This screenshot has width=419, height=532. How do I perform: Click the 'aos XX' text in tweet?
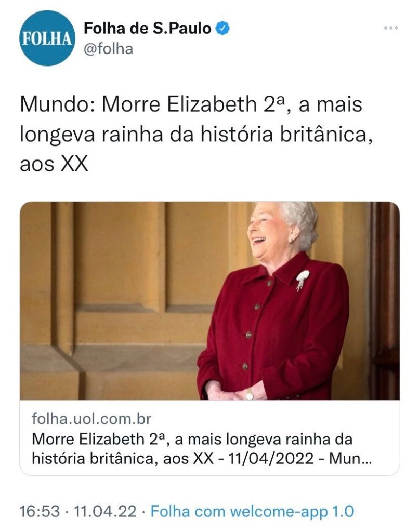pos(54,164)
